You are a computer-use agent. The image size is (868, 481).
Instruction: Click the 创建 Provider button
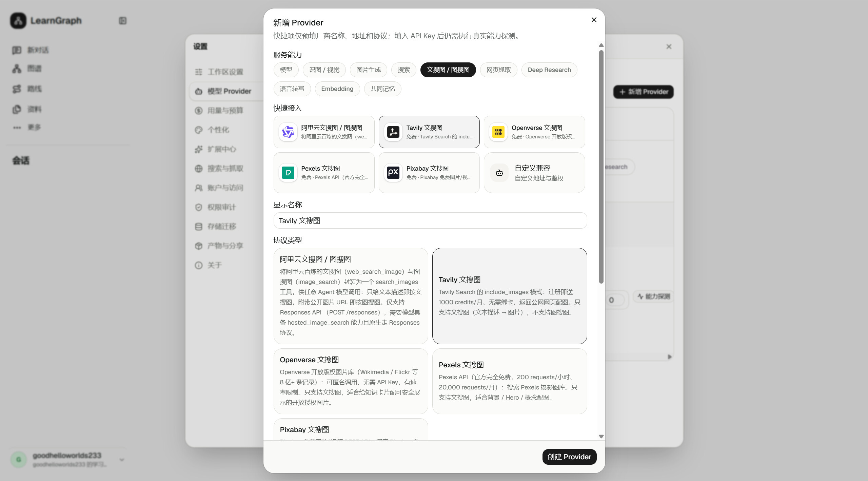(569, 457)
